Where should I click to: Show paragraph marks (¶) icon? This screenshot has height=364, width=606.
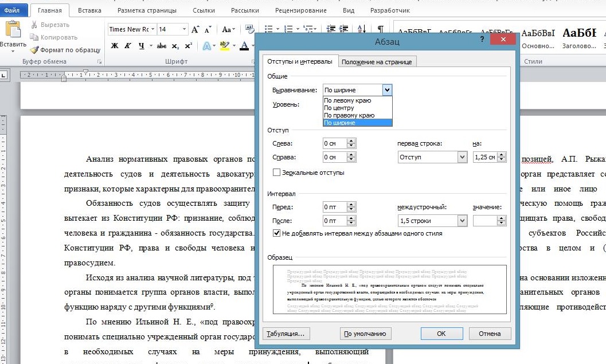(x=380, y=29)
